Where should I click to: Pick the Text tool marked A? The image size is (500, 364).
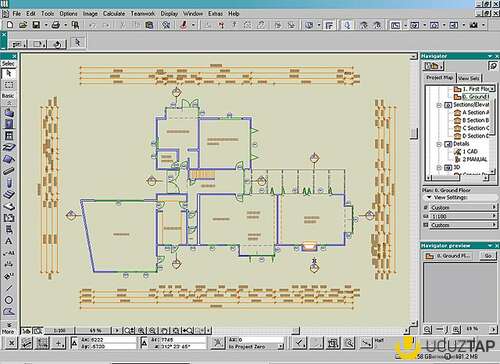(x=9, y=241)
